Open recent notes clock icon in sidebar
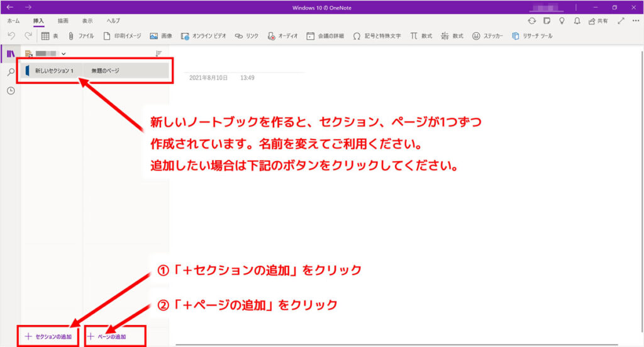Viewport: 644px width, 347px height. click(11, 91)
